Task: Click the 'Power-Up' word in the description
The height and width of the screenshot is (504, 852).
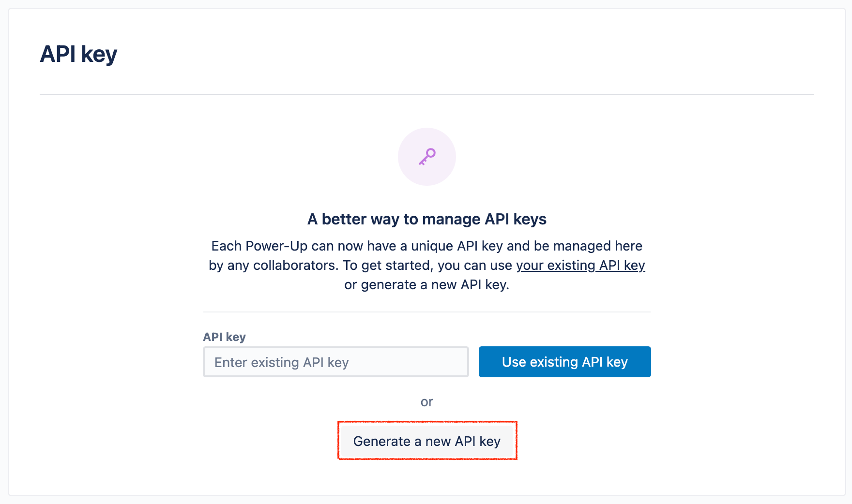Action: pyautogui.click(x=276, y=246)
